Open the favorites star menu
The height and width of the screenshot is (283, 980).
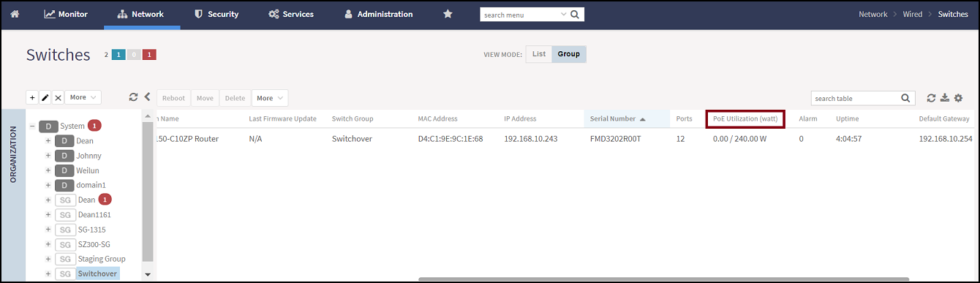pos(448,14)
